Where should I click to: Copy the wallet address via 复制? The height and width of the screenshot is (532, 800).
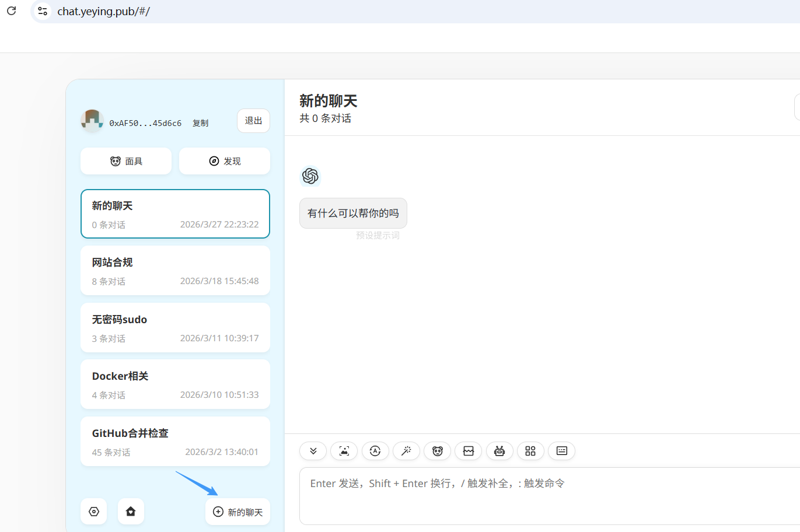pos(200,123)
